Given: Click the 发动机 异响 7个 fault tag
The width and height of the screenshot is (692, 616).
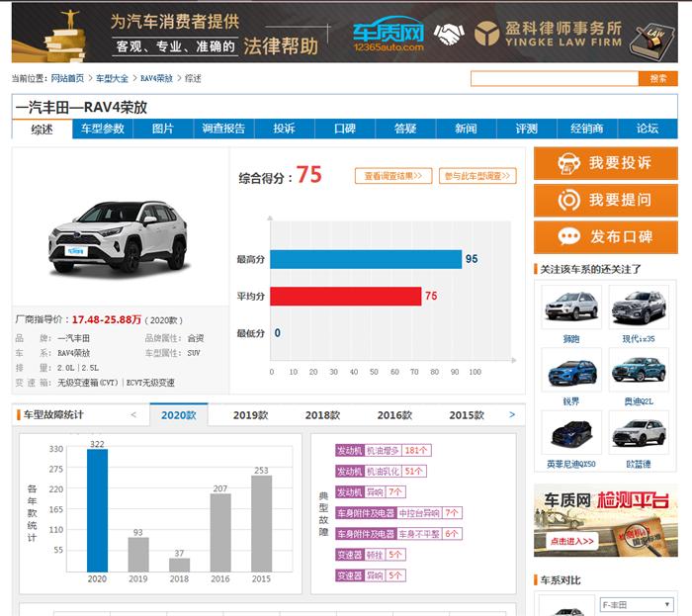Looking at the screenshot, I should [x=371, y=492].
